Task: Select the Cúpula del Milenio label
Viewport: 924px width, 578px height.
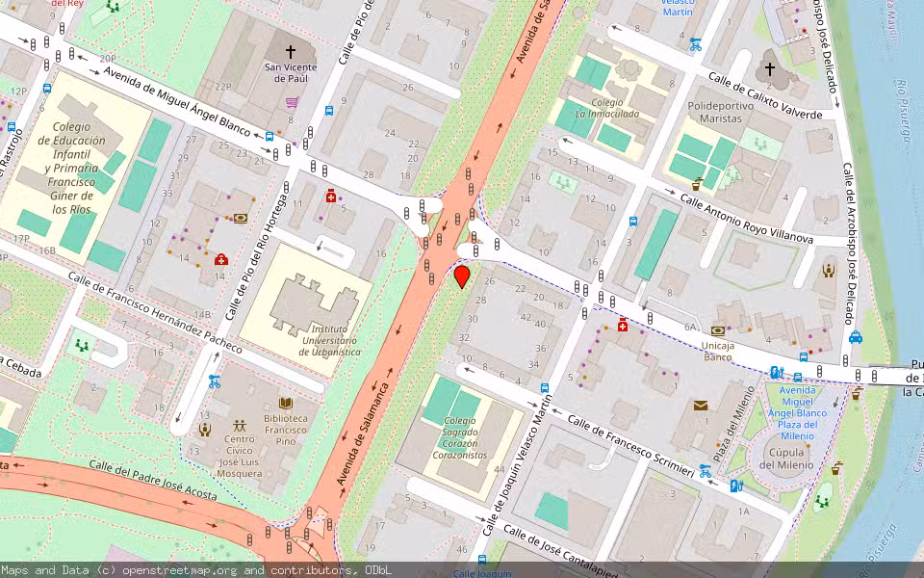Action: coord(786,459)
